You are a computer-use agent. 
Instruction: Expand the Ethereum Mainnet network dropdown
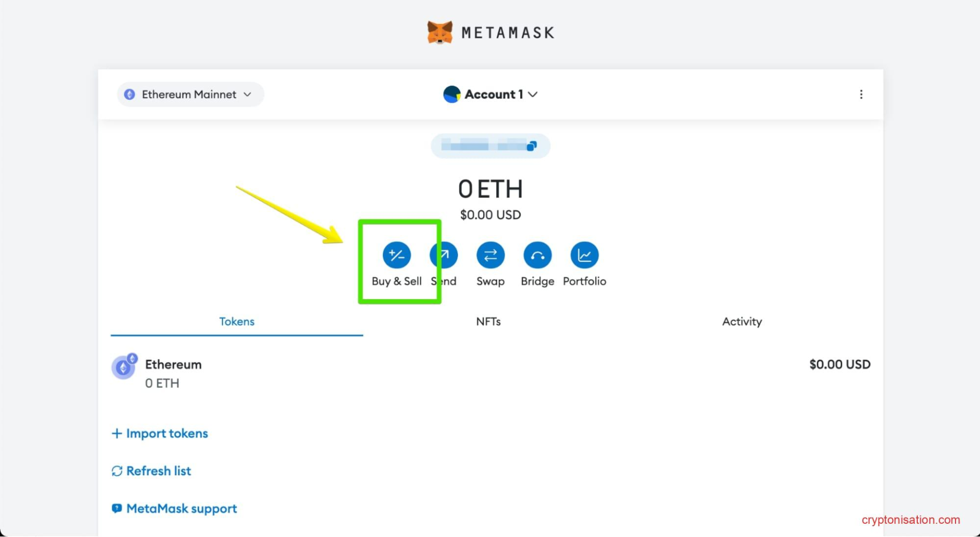[190, 94]
